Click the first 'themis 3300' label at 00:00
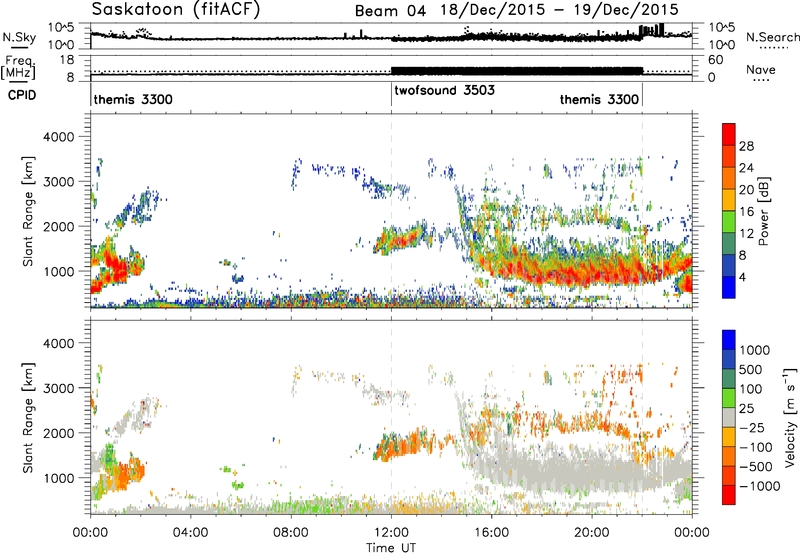The width and height of the screenshot is (800, 554). coord(133,99)
